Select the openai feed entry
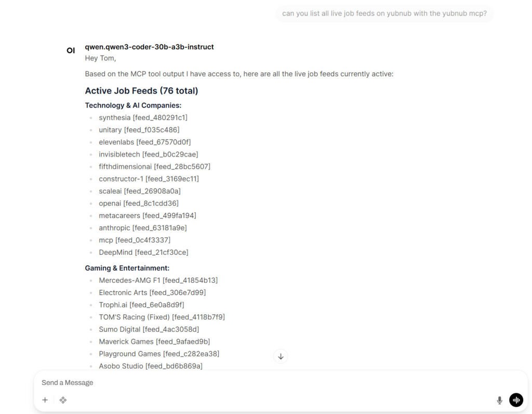The height and width of the screenshot is (414, 532). pos(138,203)
